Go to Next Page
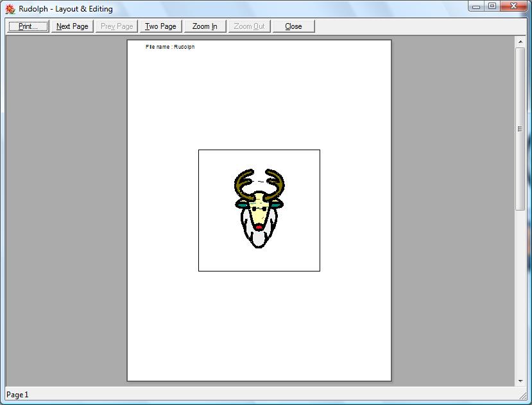Viewport: 532px width, 405px height. (x=73, y=26)
